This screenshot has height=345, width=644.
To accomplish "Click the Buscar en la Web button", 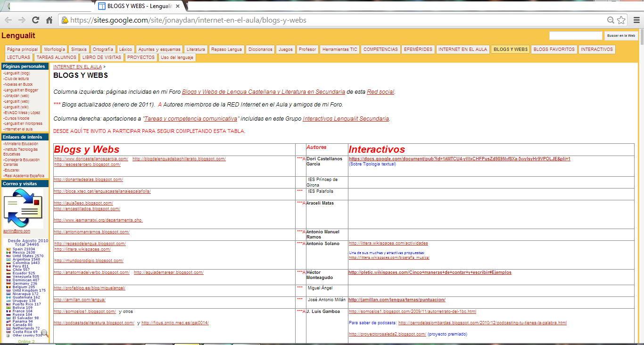I will pyautogui.click(x=621, y=35).
